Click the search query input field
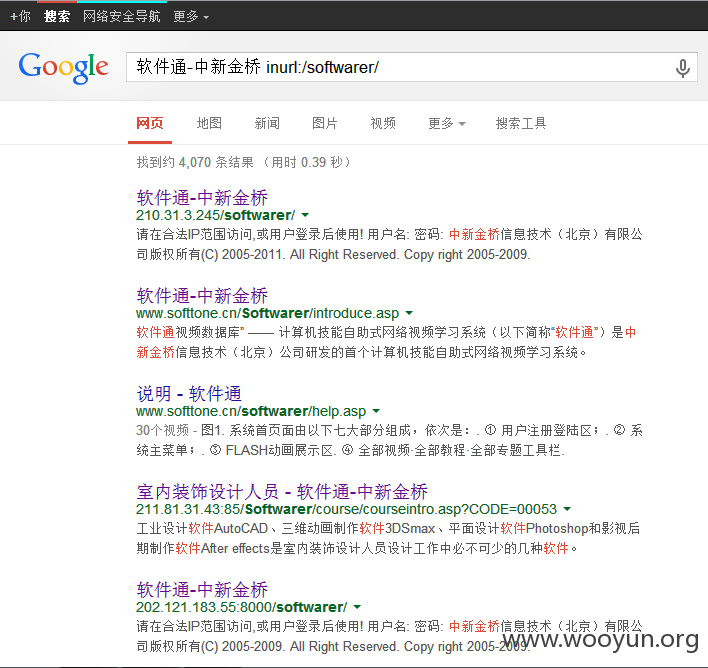This screenshot has height=668, width=708. point(412,67)
